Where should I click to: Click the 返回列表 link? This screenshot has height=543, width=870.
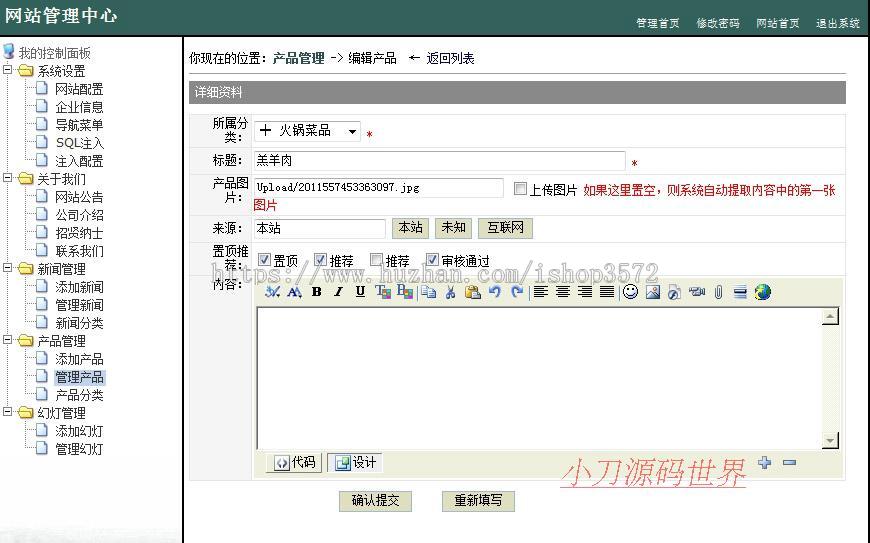point(450,58)
